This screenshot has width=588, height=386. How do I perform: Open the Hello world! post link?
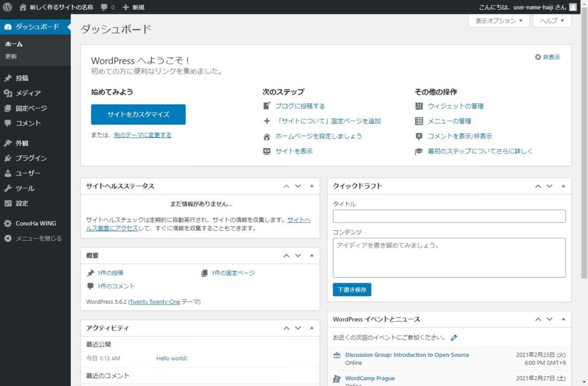pos(171,358)
